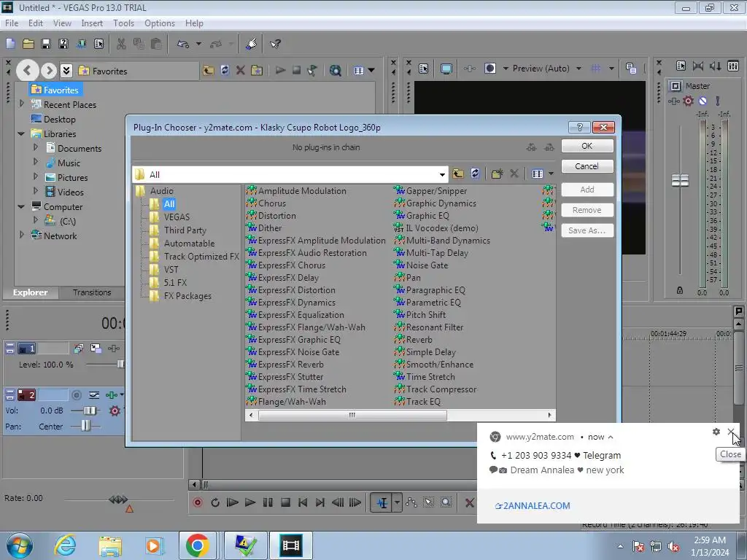Screen dimensions: 747x560
Task: Open Explorer views dropdown arrow
Action: tap(371, 71)
